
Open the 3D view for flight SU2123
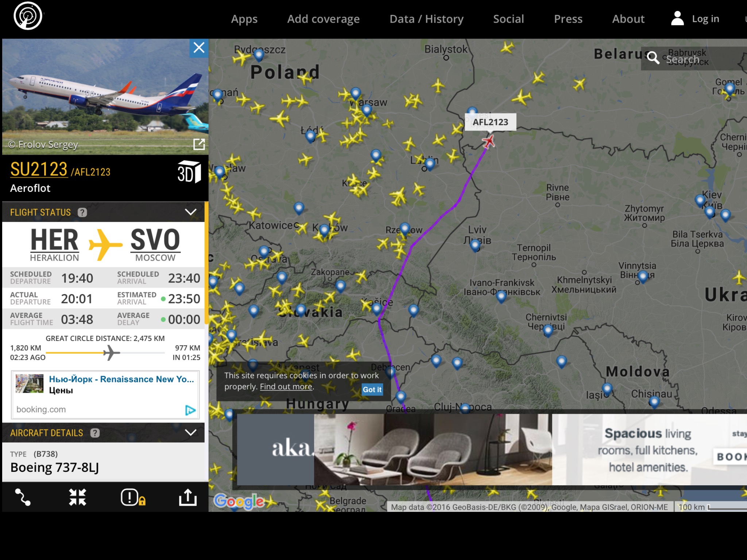[189, 172]
